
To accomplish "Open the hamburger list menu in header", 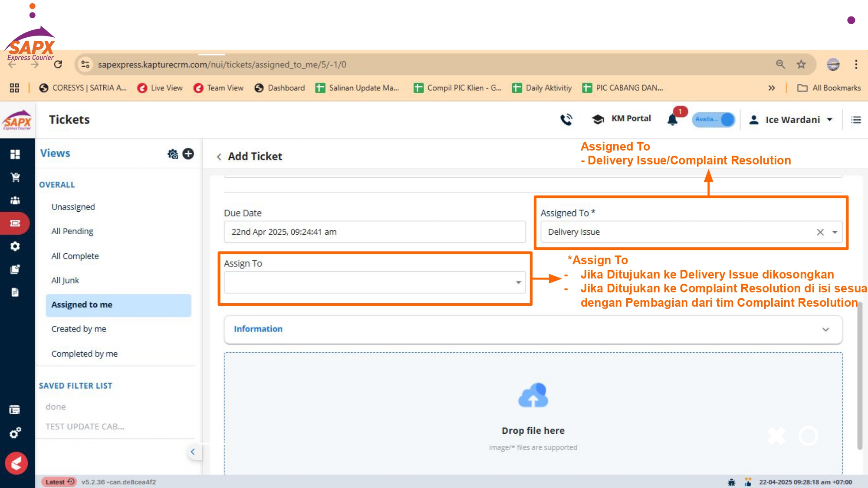I will click(x=856, y=120).
